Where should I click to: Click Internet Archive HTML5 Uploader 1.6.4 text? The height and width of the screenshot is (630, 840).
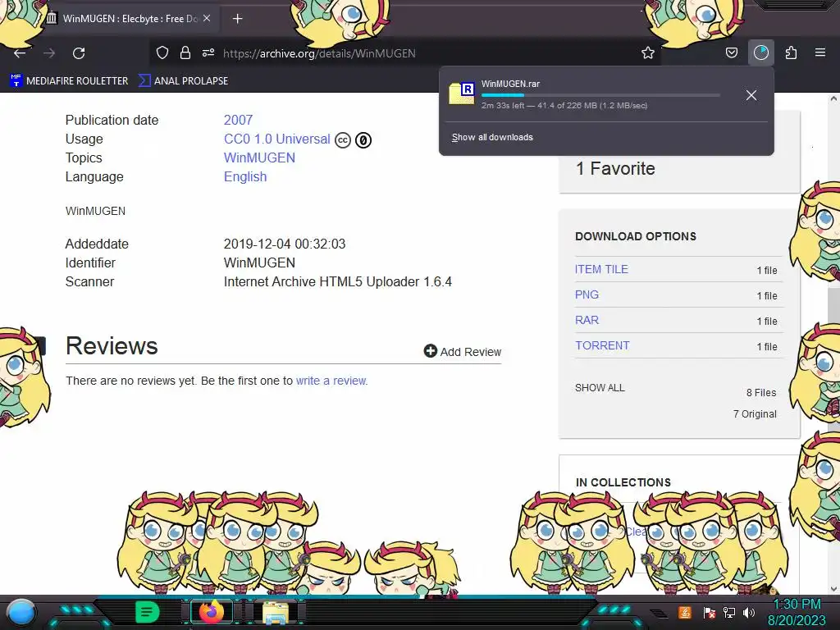(337, 282)
